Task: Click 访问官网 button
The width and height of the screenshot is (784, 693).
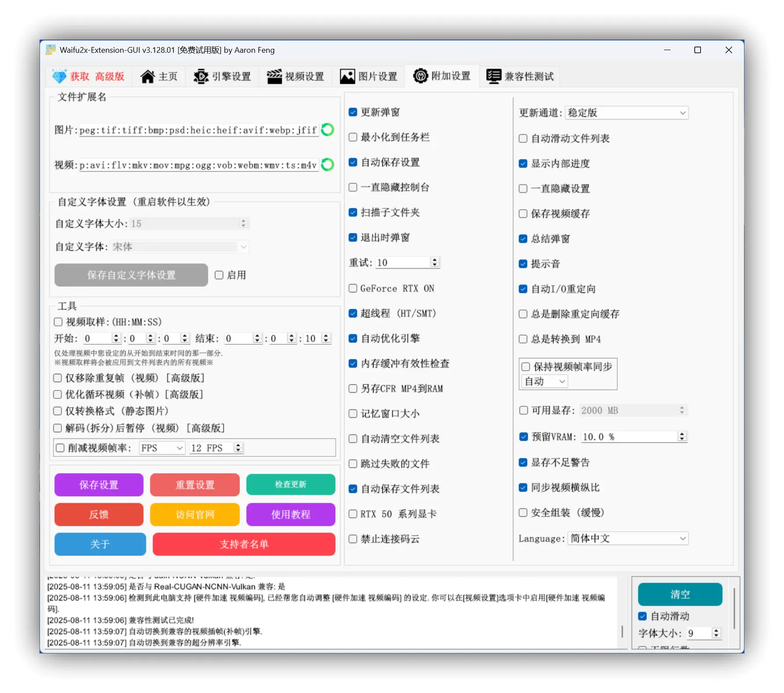Action: (195, 514)
